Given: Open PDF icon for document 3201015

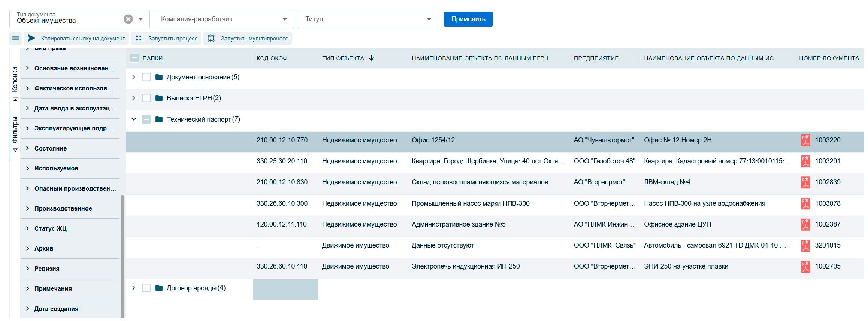Looking at the screenshot, I should [805, 245].
